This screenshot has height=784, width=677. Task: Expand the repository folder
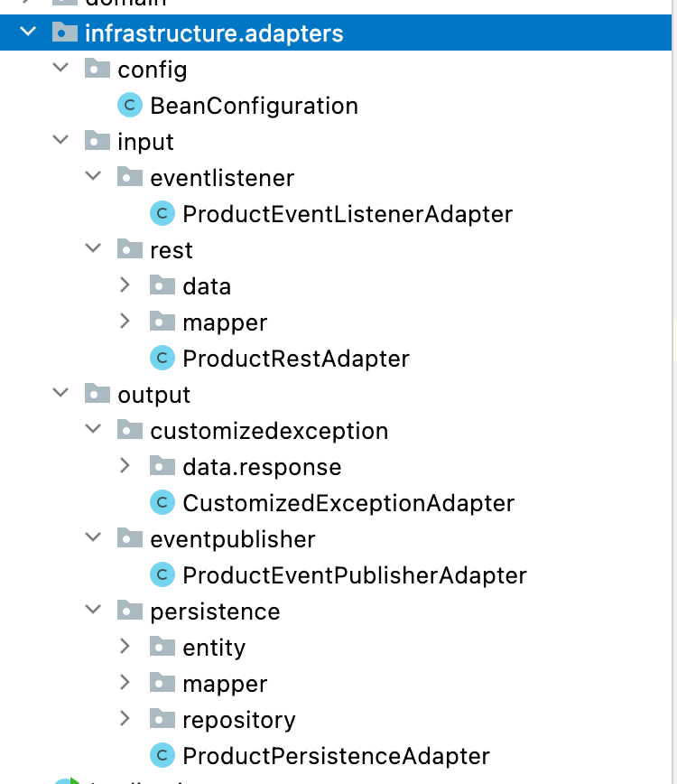pyautogui.click(x=125, y=718)
